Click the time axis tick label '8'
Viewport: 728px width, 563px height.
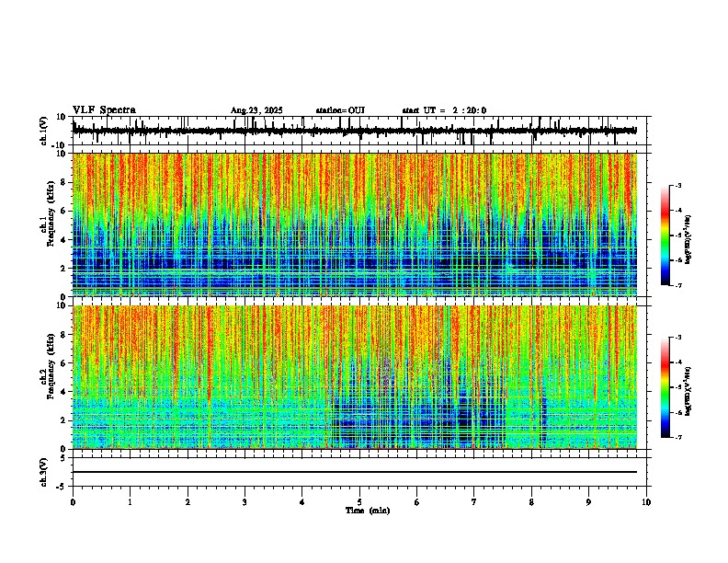pos(531,502)
